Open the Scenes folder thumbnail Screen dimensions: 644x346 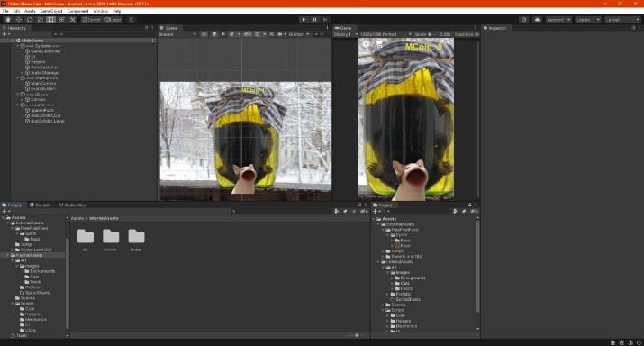(x=111, y=240)
